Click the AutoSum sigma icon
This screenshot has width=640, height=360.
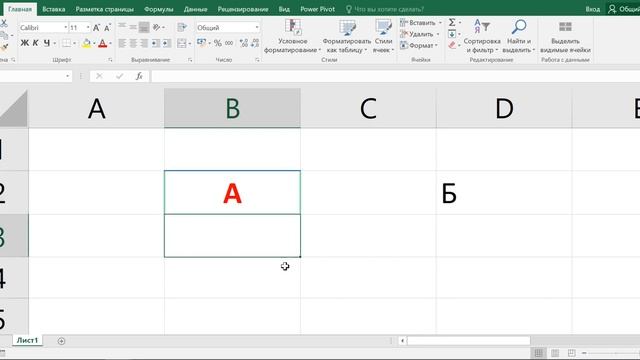point(452,22)
